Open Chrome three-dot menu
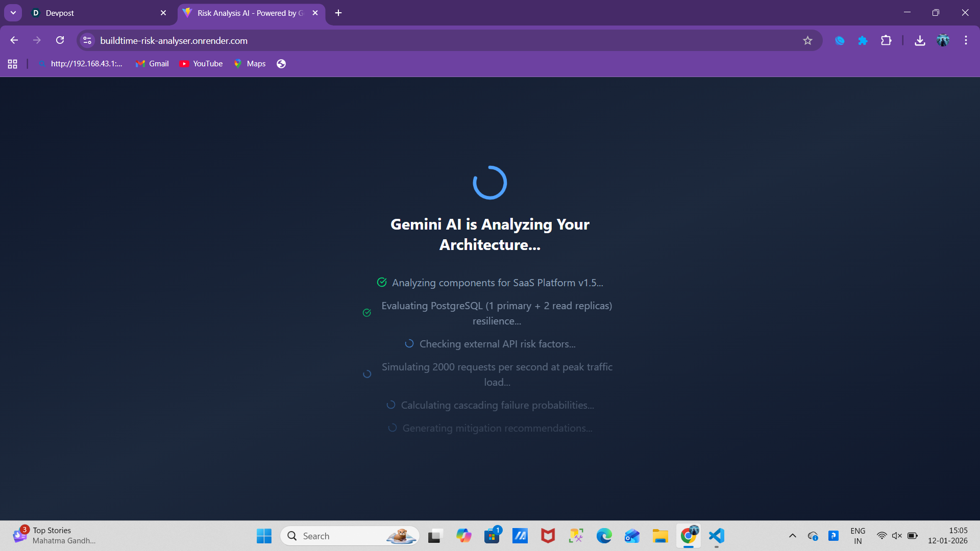The height and width of the screenshot is (551, 980). click(966, 40)
